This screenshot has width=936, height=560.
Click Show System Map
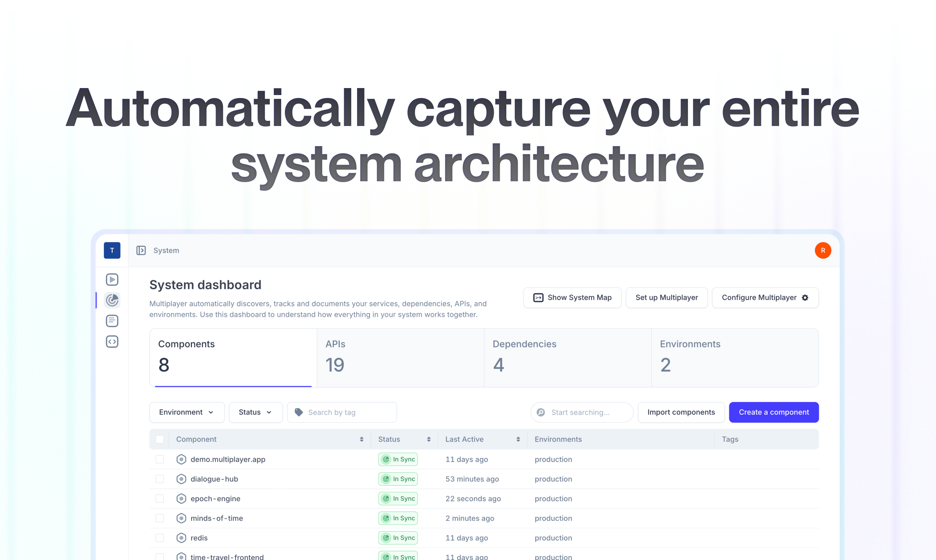tap(572, 297)
